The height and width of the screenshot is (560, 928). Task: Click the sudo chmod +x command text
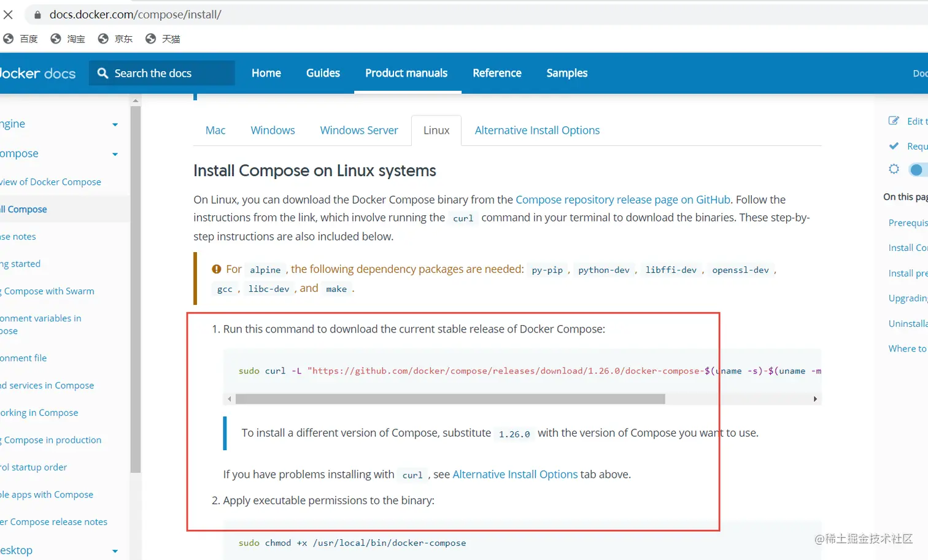[x=352, y=543]
